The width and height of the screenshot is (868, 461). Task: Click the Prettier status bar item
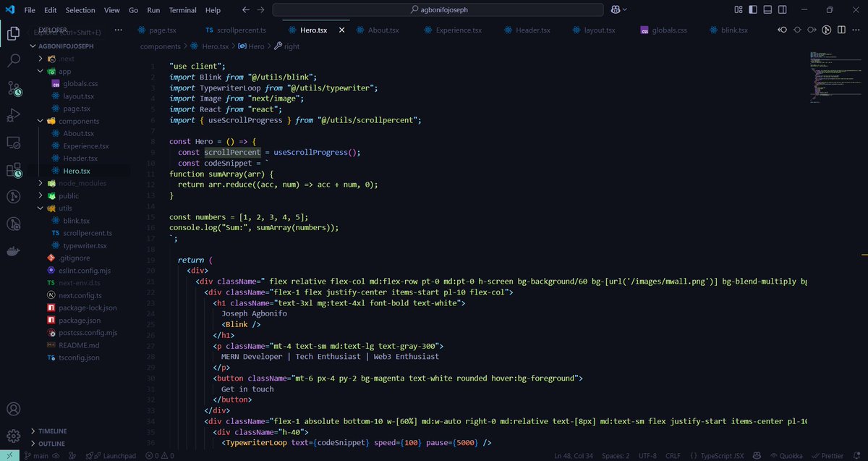pyautogui.click(x=829, y=455)
